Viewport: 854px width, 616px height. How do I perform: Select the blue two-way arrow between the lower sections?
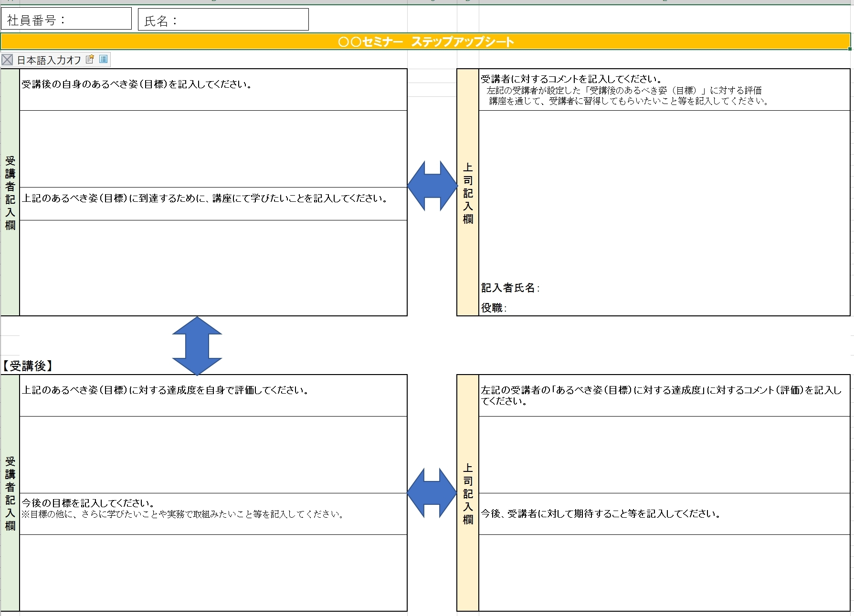432,493
